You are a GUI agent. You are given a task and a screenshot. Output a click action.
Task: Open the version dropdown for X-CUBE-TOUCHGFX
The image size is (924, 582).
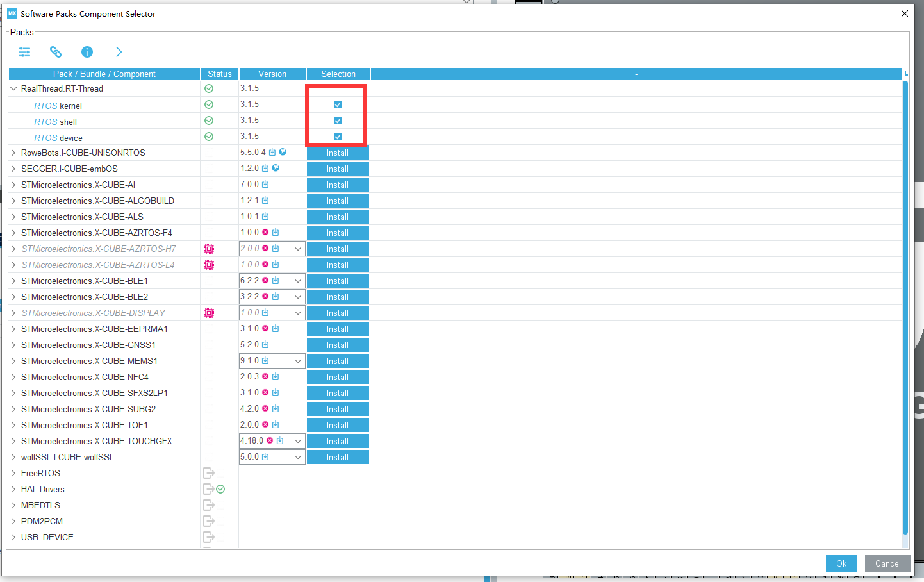298,441
